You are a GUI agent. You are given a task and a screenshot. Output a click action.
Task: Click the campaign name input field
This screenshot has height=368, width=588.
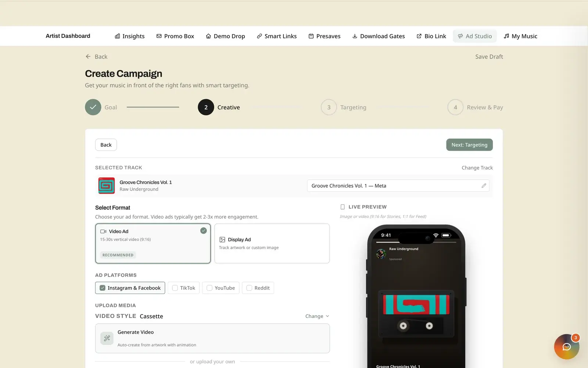pos(398,185)
